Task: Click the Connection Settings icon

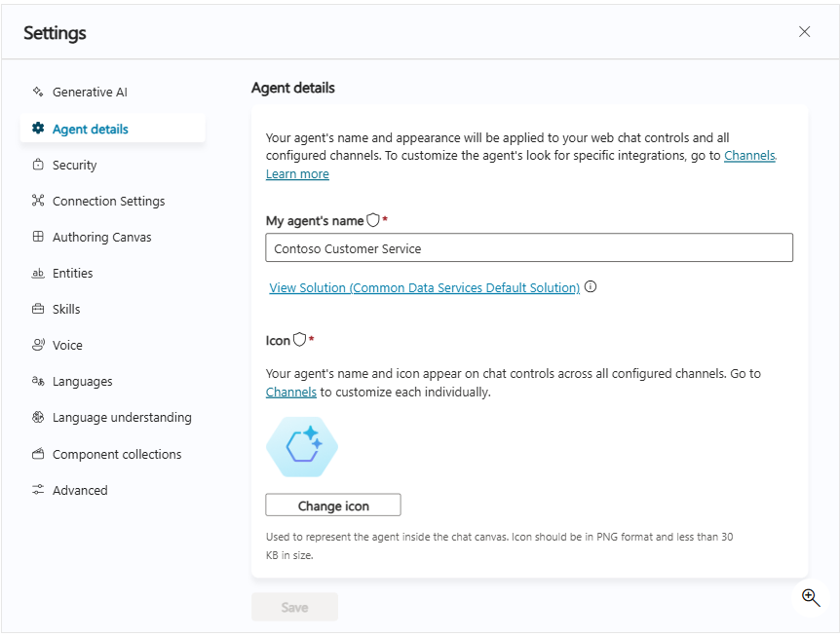Action: (38, 201)
